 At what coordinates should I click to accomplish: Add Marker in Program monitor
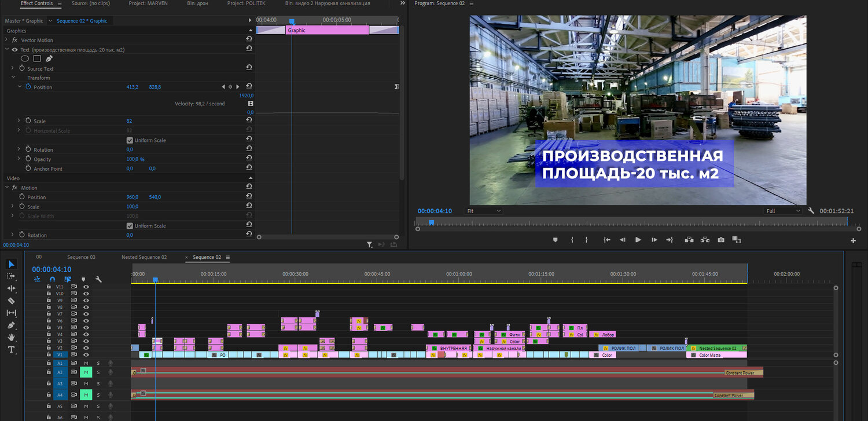click(555, 240)
